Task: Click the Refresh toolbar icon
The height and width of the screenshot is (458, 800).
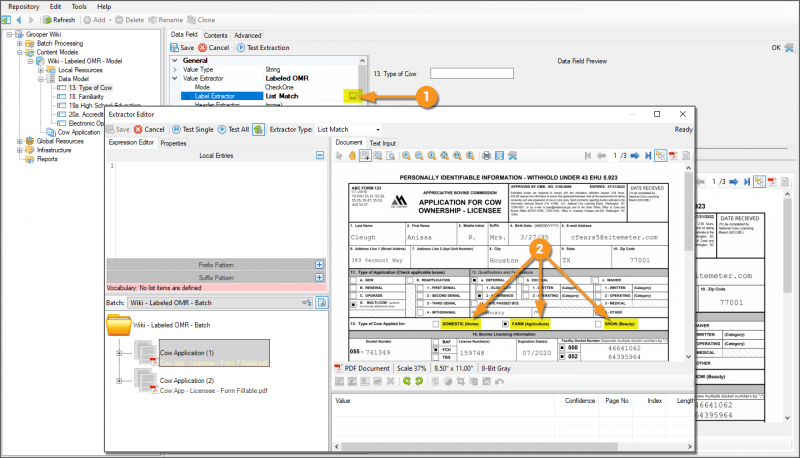Action: [45, 19]
